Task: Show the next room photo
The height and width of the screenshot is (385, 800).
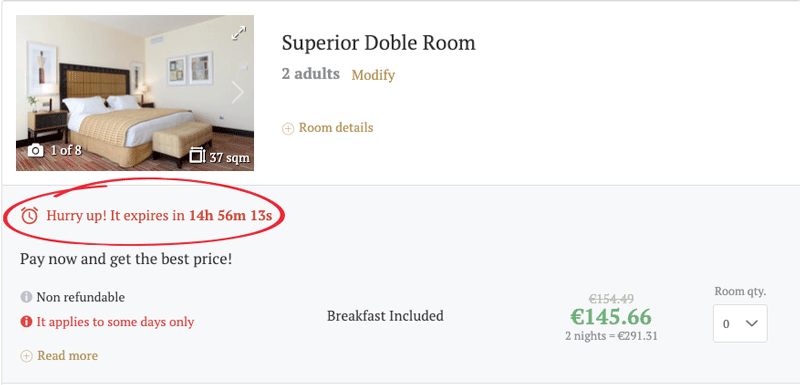Action: [238, 92]
